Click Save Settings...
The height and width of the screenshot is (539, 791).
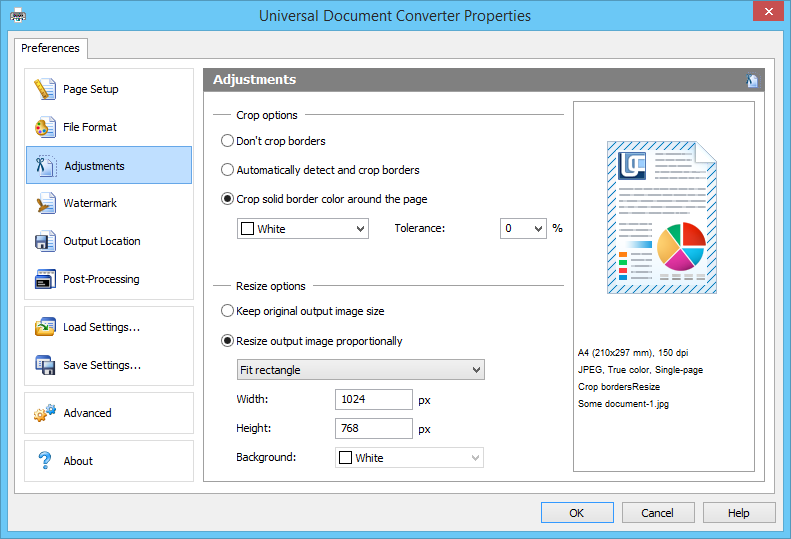[109, 365]
